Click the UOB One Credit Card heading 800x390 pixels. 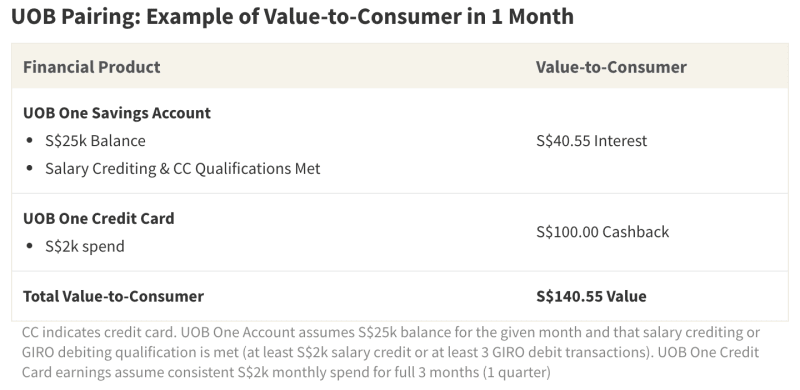(x=98, y=218)
